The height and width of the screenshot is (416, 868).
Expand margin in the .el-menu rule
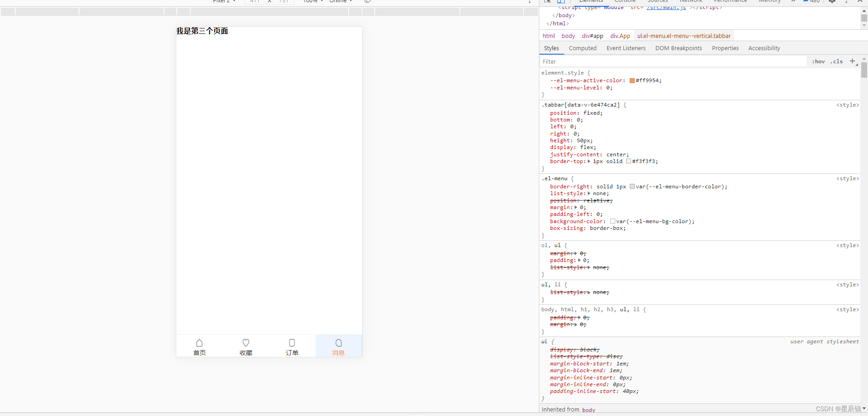click(x=576, y=207)
